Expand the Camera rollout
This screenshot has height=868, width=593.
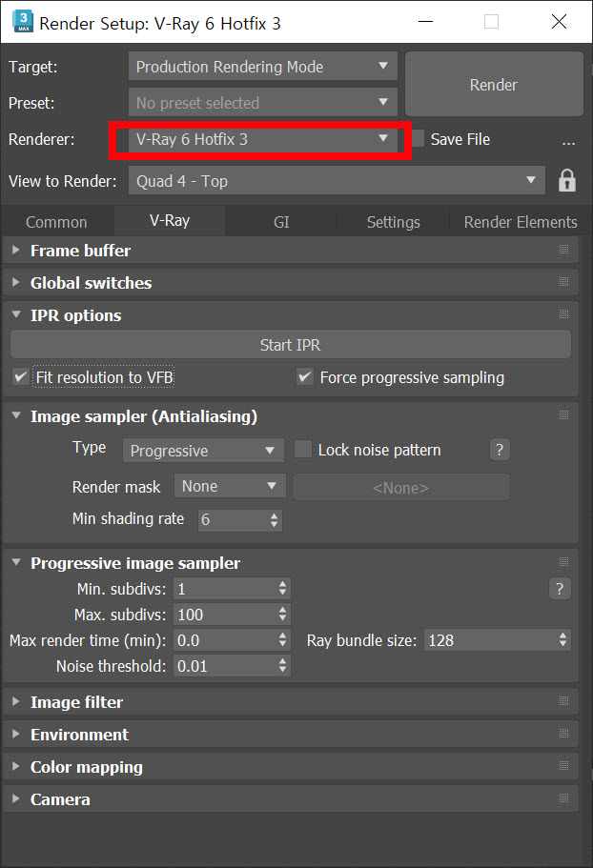click(16, 798)
